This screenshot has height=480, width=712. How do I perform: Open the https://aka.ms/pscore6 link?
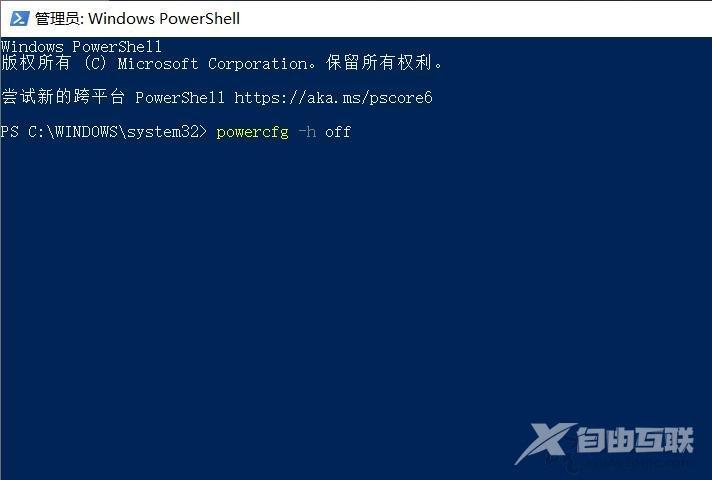[333, 98]
